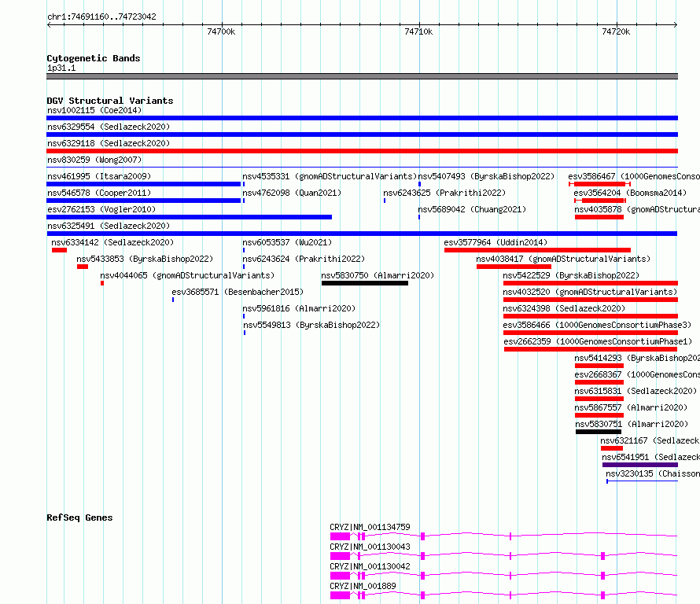Click the Cytogenetic Bands track title
This screenshot has height=604, width=700.
coord(94,58)
